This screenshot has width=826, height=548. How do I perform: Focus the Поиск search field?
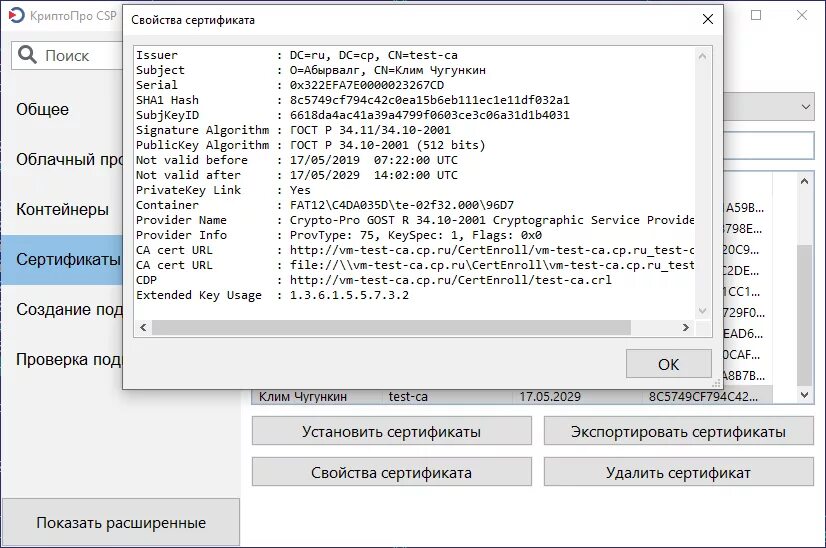[67, 55]
